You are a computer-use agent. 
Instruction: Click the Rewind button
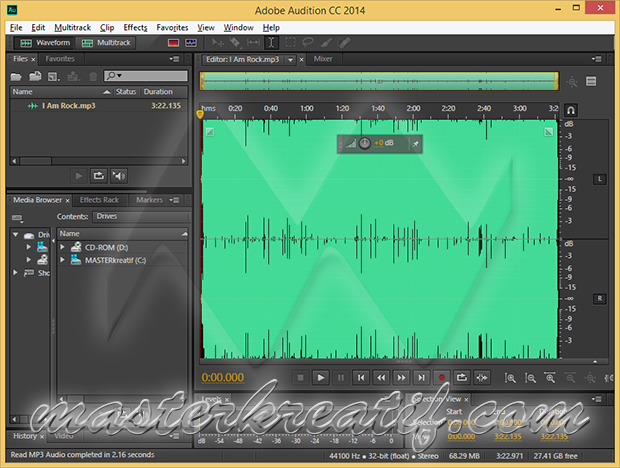click(381, 378)
